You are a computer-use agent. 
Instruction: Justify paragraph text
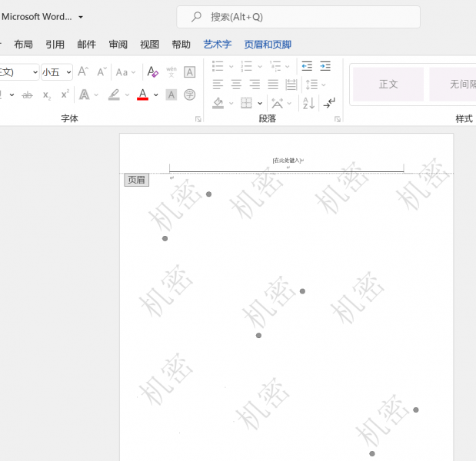[x=273, y=85]
